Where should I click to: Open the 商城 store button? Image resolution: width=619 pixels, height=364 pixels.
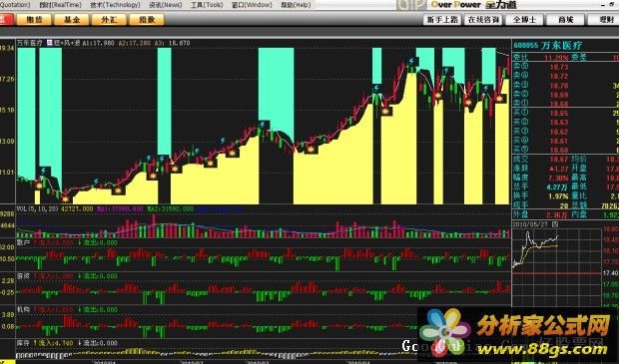pos(566,19)
